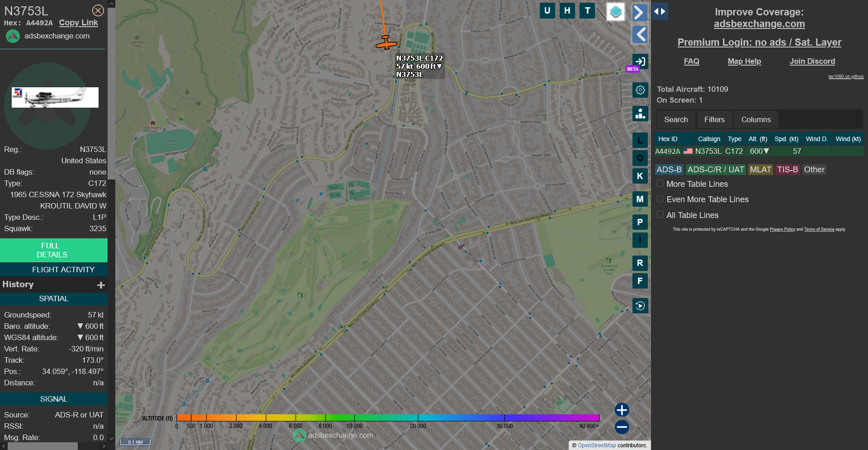Screen dimensions: 868x450
Task: Toggle the K map button
Action: coord(640,176)
